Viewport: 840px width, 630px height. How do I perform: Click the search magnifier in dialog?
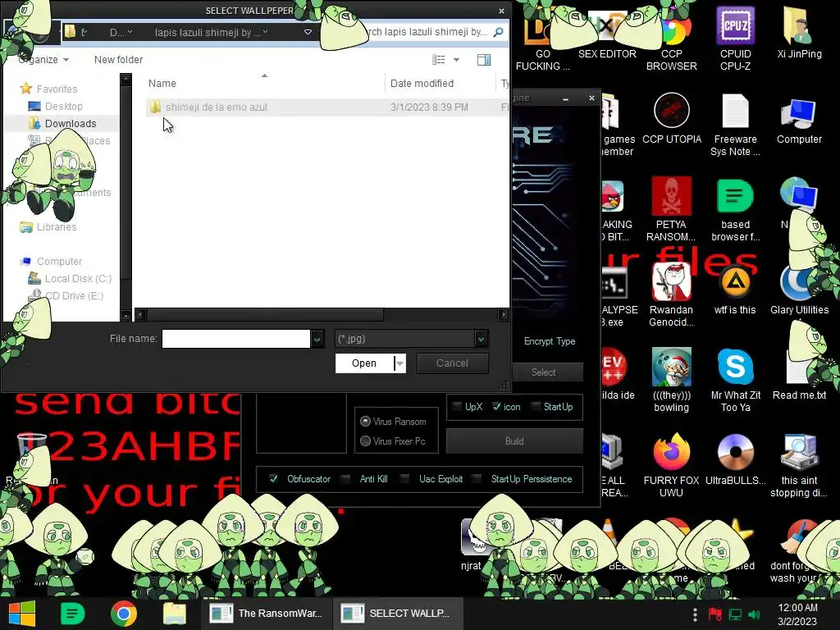(x=498, y=32)
